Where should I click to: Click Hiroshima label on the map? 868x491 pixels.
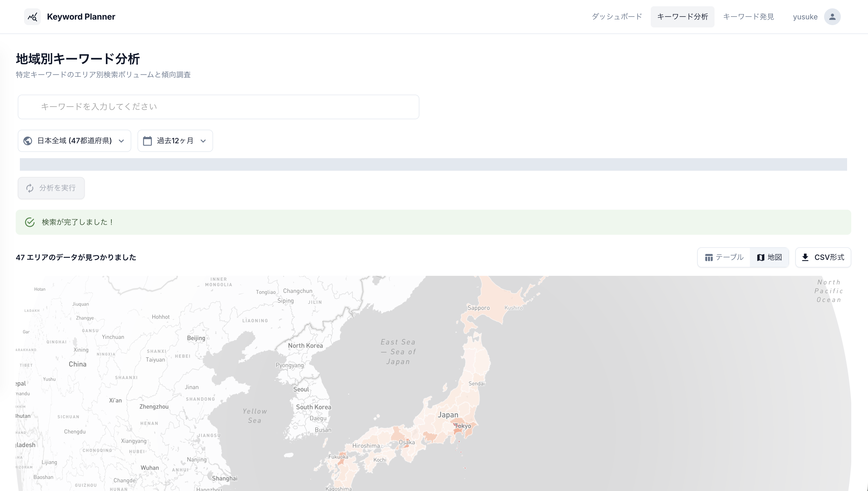(366, 446)
